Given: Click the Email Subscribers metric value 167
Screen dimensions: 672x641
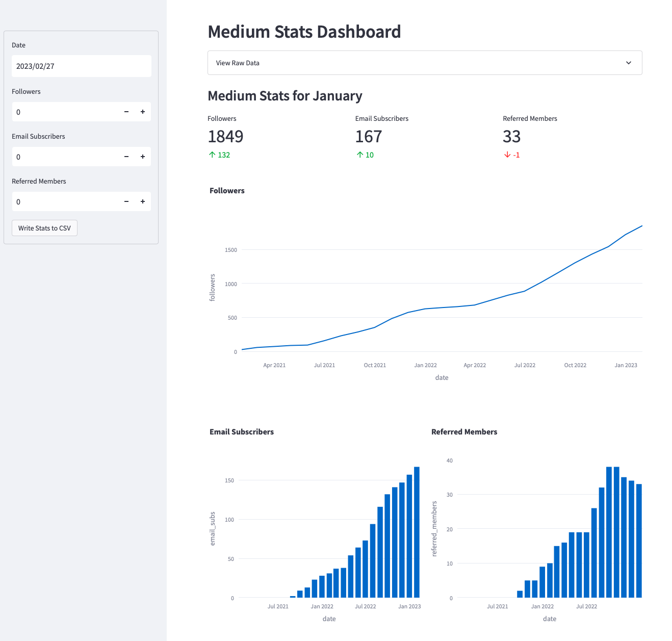Looking at the screenshot, I should click(x=369, y=137).
